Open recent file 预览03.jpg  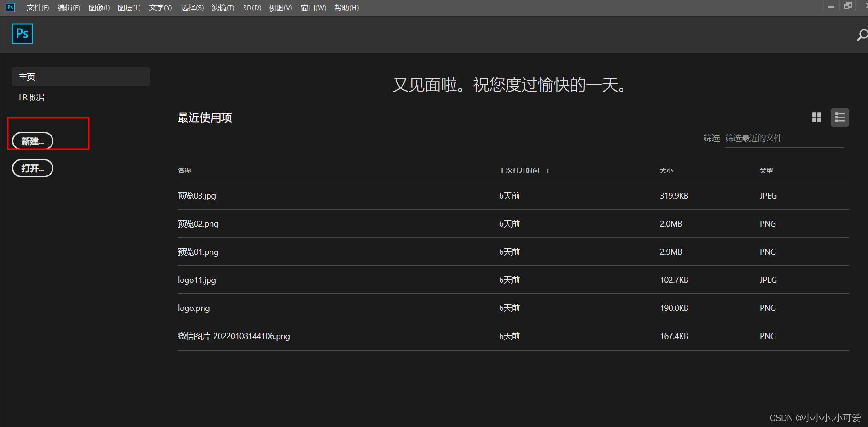197,196
